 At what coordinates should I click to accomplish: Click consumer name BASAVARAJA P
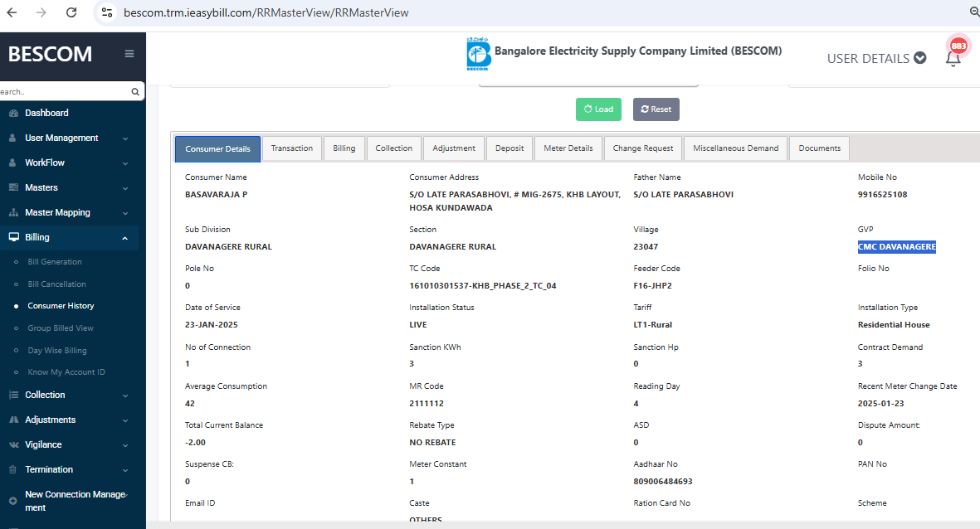(x=217, y=194)
